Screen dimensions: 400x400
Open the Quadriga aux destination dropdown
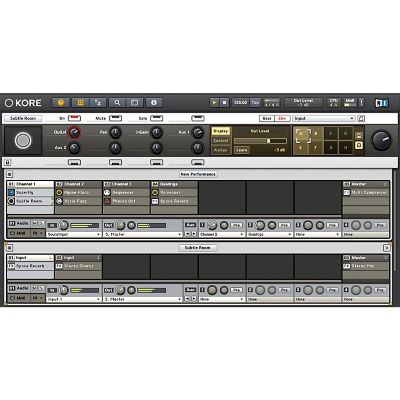coord(269,234)
